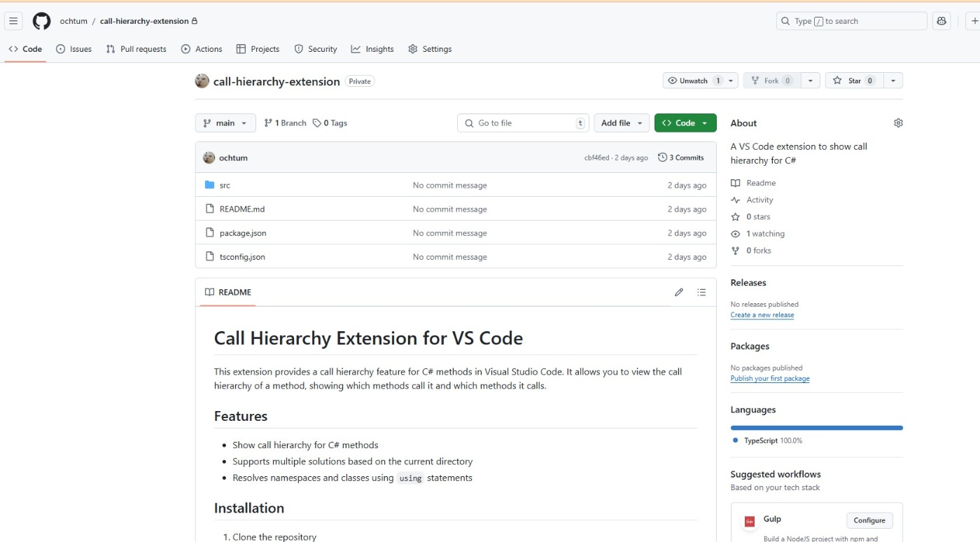Open ochtum owner link in breadcrumb

[73, 21]
